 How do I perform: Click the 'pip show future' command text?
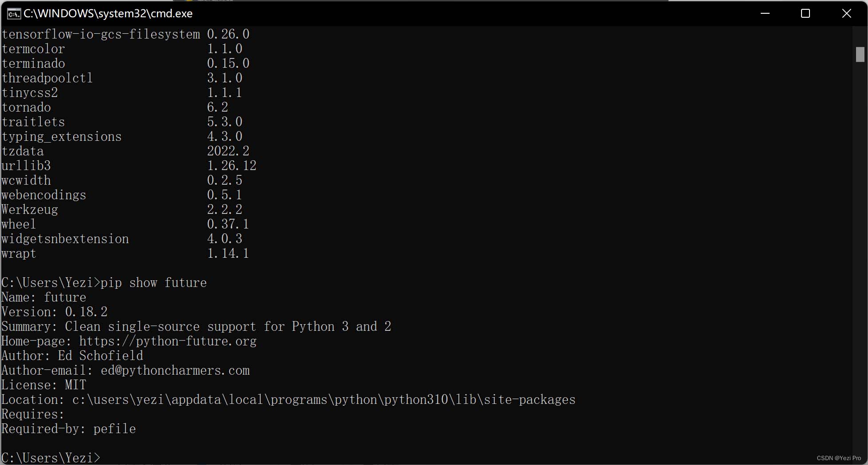[154, 283]
